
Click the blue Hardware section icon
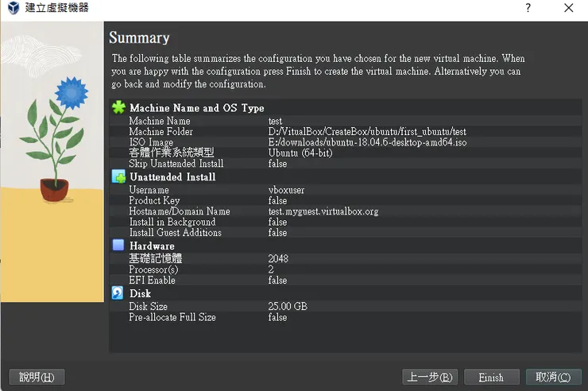click(x=118, y=245)
